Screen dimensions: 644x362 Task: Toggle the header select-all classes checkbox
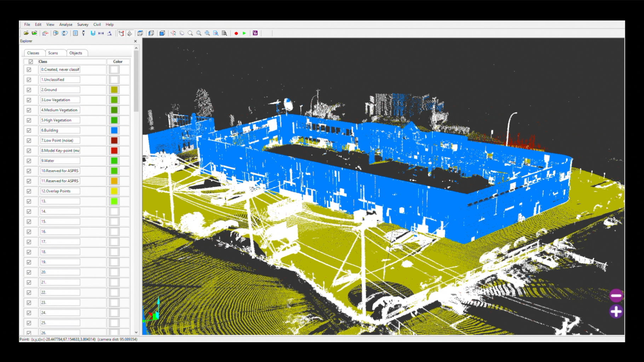(31, 62)
